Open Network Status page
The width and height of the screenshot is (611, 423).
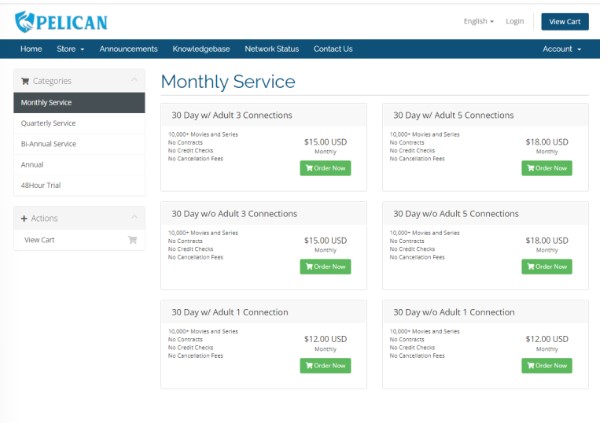pyautogui.click(x=271, y=49)
